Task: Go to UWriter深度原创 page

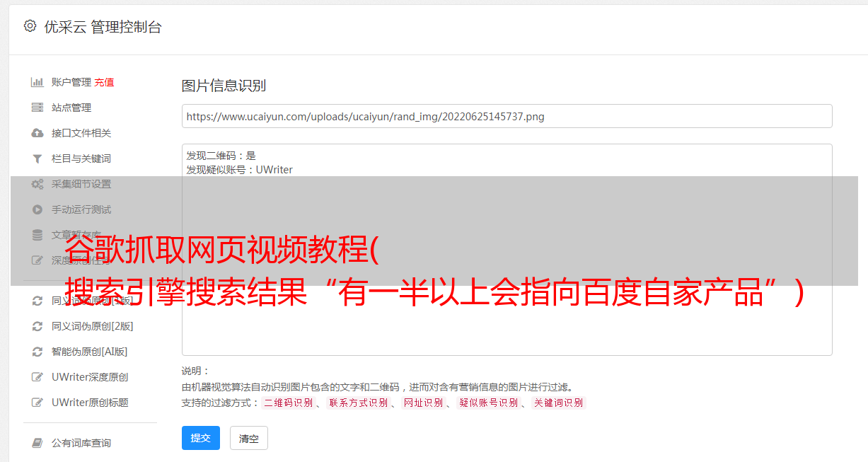Action: (x=90, y=377)
